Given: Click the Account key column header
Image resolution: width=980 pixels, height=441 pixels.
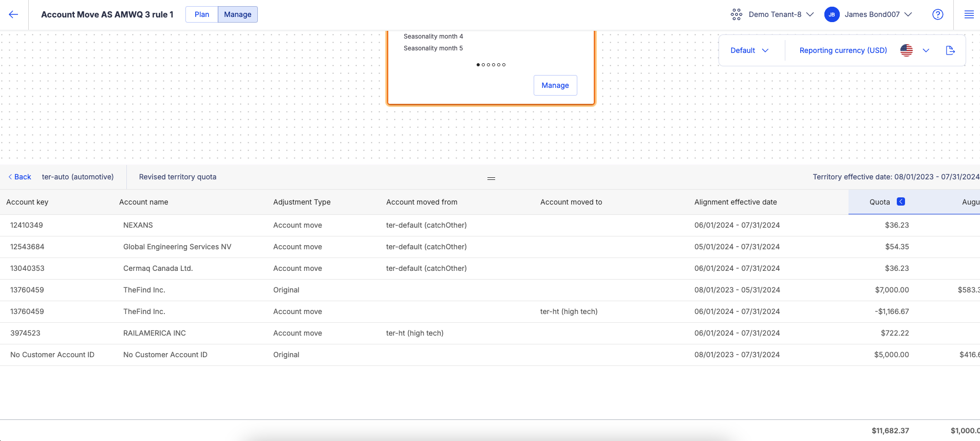Looking at the screenshot, I should (27, 202).
